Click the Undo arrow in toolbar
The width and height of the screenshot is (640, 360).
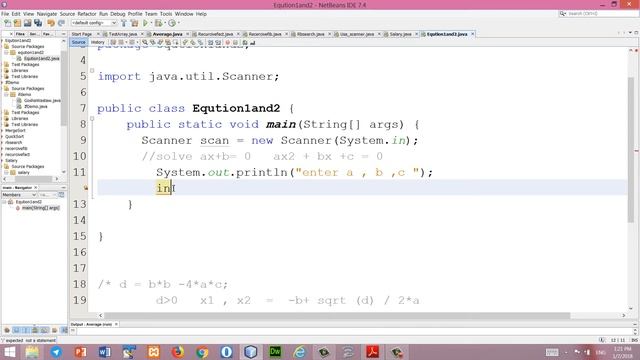51,23
